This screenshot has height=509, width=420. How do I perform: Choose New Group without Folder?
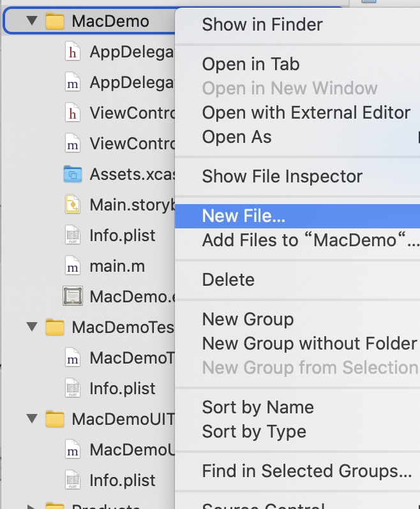click(310, 343)
